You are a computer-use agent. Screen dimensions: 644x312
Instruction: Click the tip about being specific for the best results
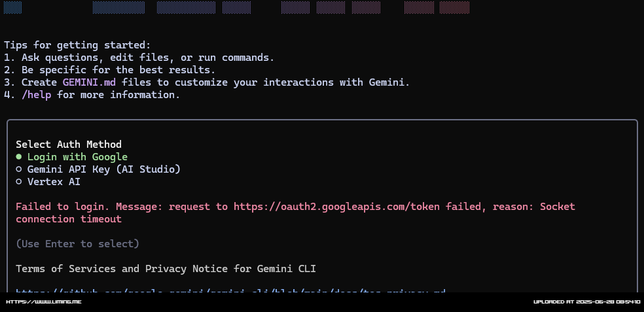coord(110,70)
